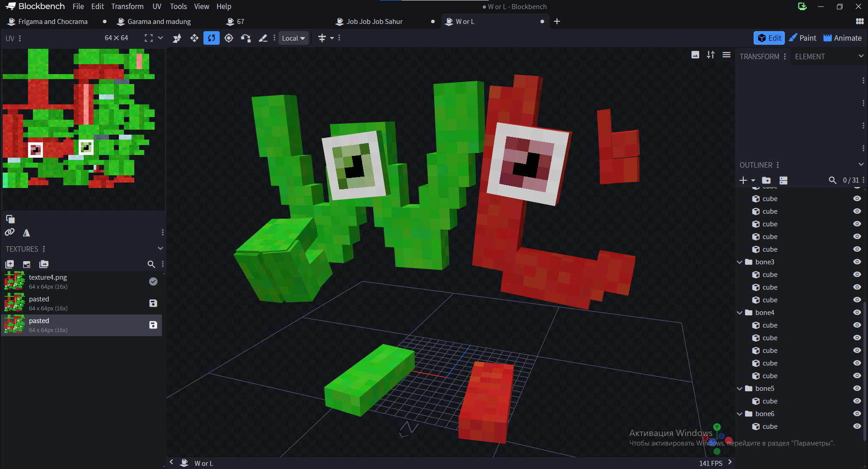This screenshot has width=868, height=469.
Task: Select the Move tool in toolbar
Action: coord(194,38)
